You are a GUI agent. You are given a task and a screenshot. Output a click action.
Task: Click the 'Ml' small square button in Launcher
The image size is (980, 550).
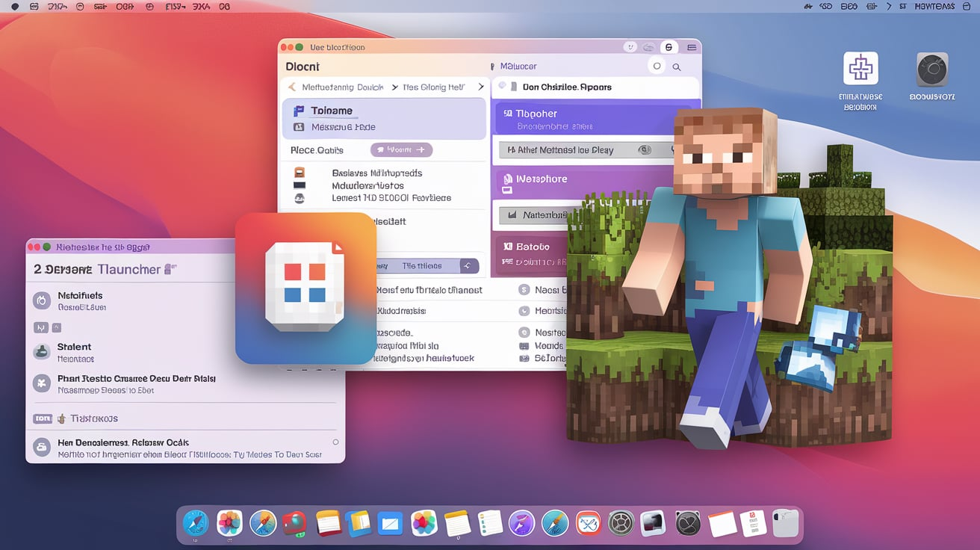[41, 327]
